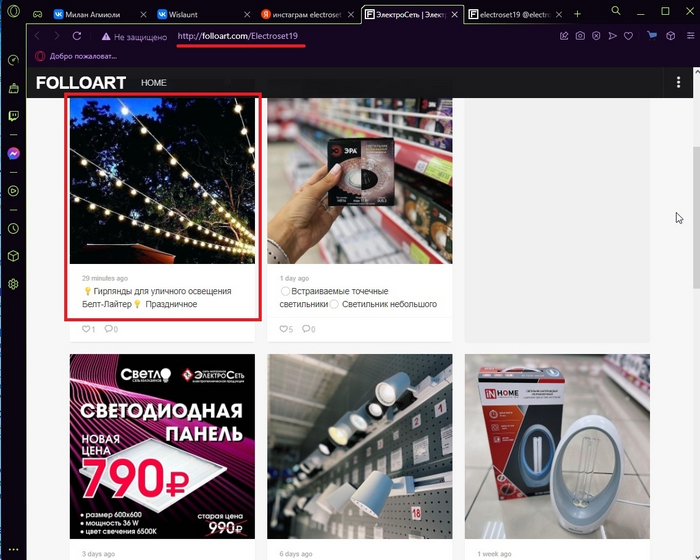
Task: Switch to the Милан Агмиоли tab
Action: coord(99,14)
